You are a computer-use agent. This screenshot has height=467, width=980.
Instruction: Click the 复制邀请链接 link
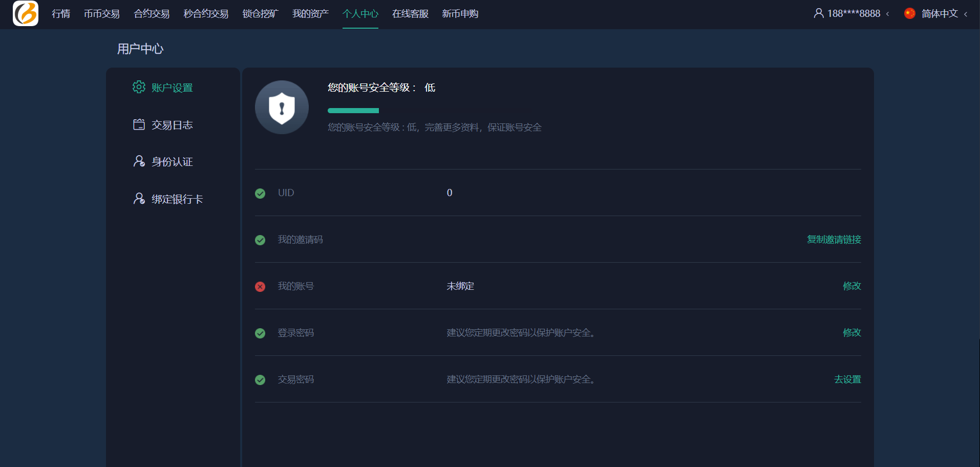834,240
